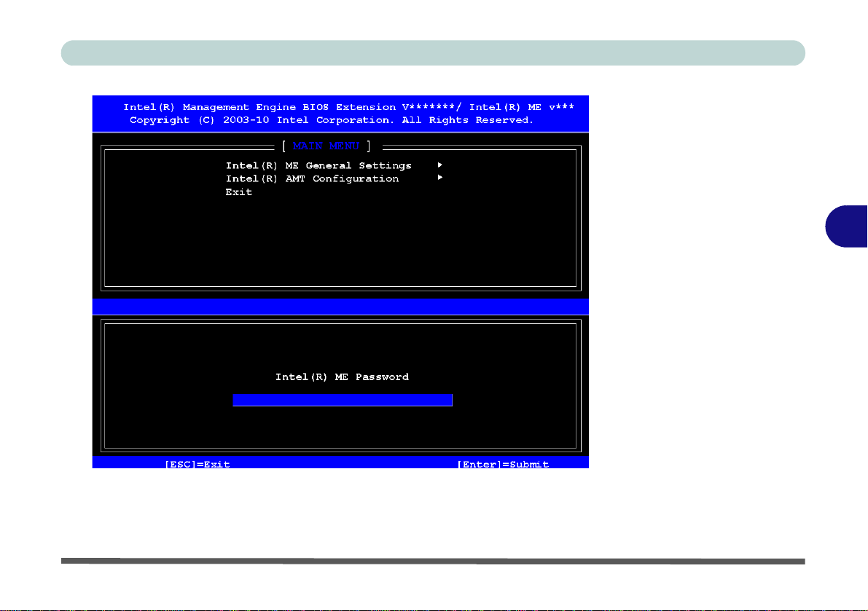Viewport: 868px width, 611px height.
Task: Click the [Enter]=Submit hint in footer
Action: [503, 464]
